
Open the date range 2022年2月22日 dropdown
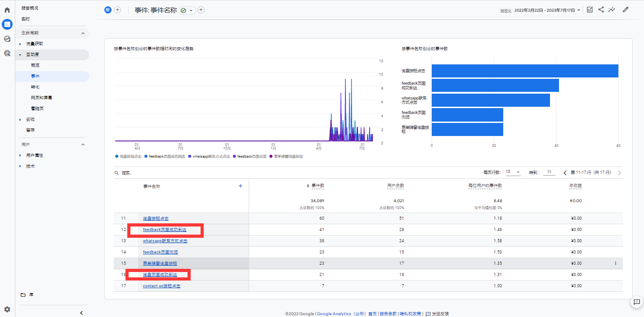[547, 10]
